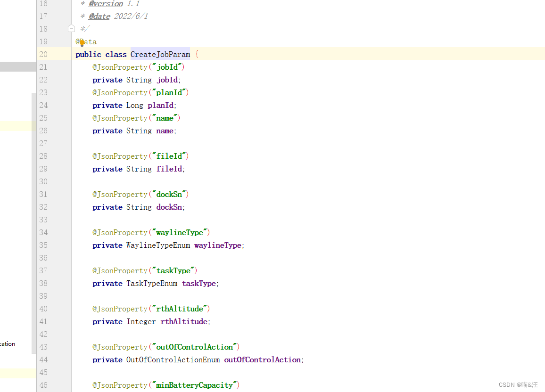Click the TaskTypeEnum type name on line 38

tap(151, 283)
